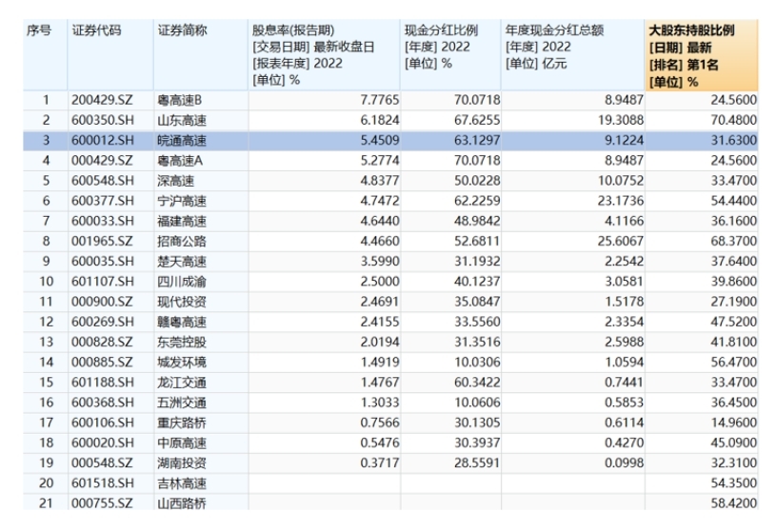Click stock code 600548.SH
Viewport: 776px width, 532px height.
103,181
